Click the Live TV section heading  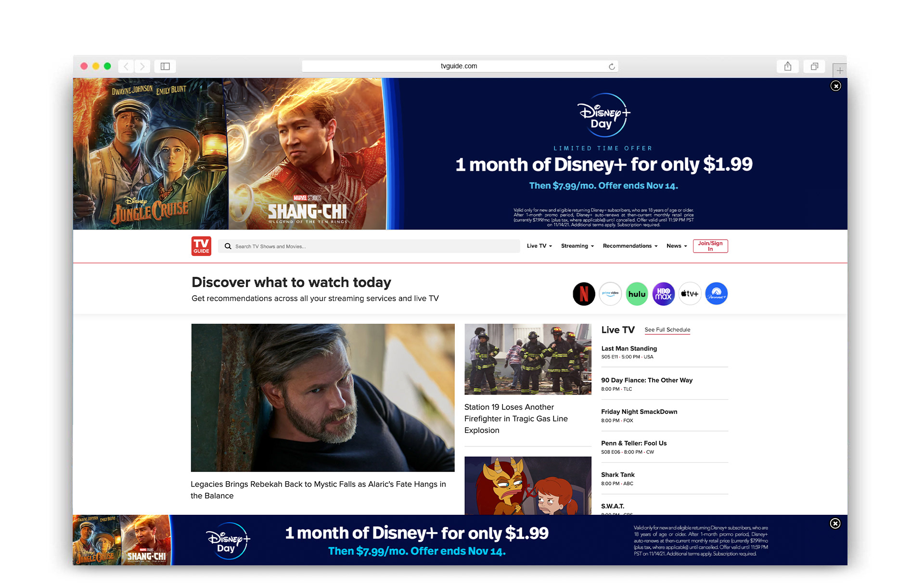618,330
